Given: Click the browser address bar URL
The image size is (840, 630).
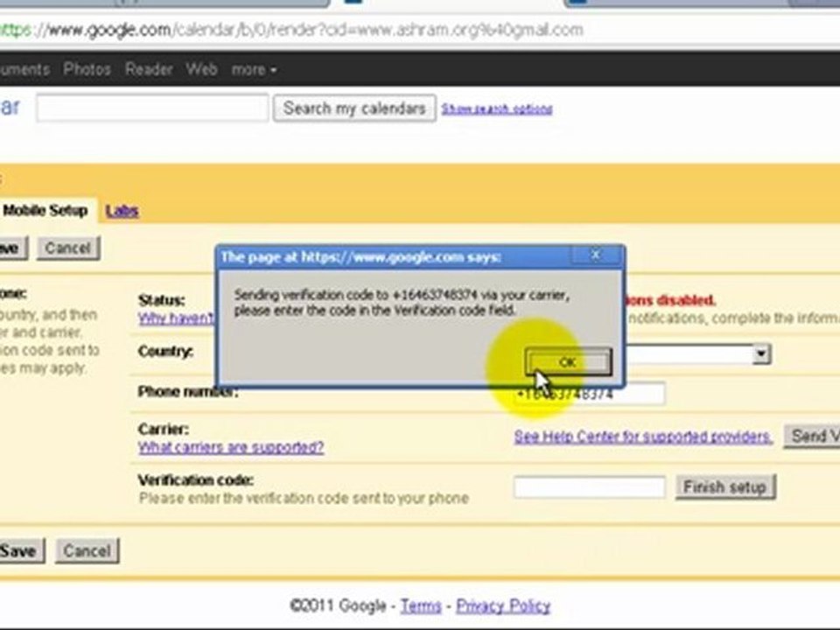Looking at the screenshot, I should click(292, 30).
